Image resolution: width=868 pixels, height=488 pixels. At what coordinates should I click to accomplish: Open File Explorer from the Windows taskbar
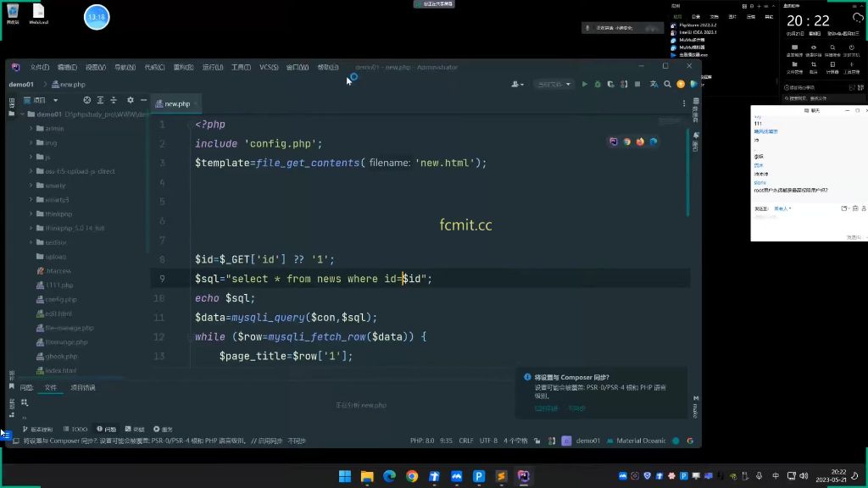point(367,476)
